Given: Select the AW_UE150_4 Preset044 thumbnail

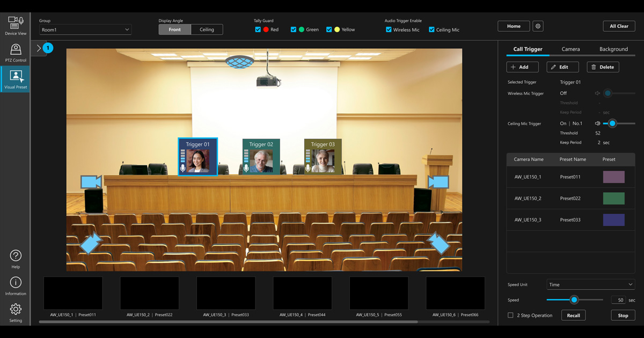Looking at the screenshot, I should click(x=302, y=293).
